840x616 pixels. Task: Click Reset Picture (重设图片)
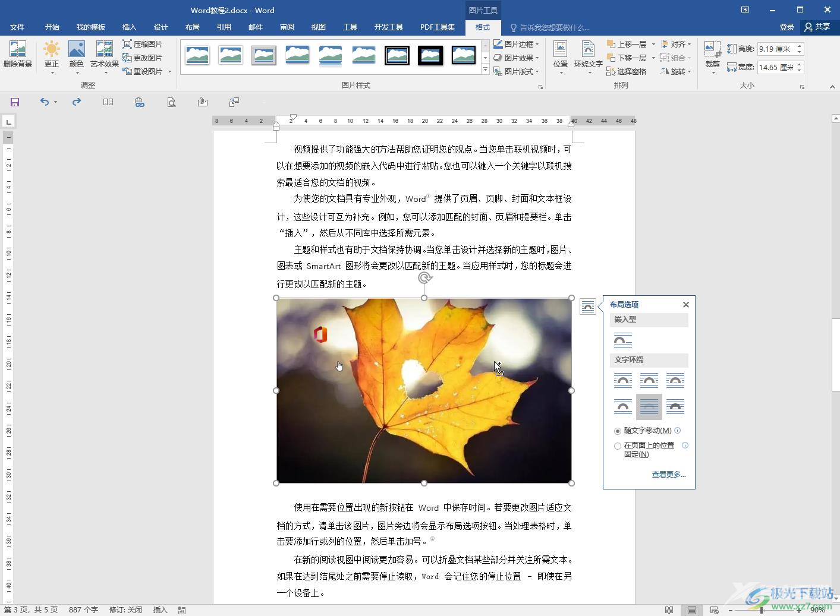(x=143, y=71)
